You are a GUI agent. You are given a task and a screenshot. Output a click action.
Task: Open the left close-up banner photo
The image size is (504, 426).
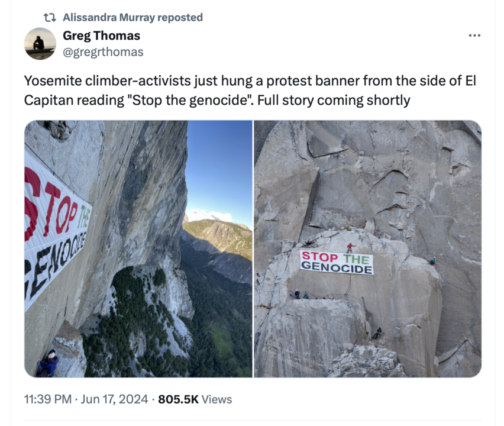pyautogui.click(x=138, y=248)
